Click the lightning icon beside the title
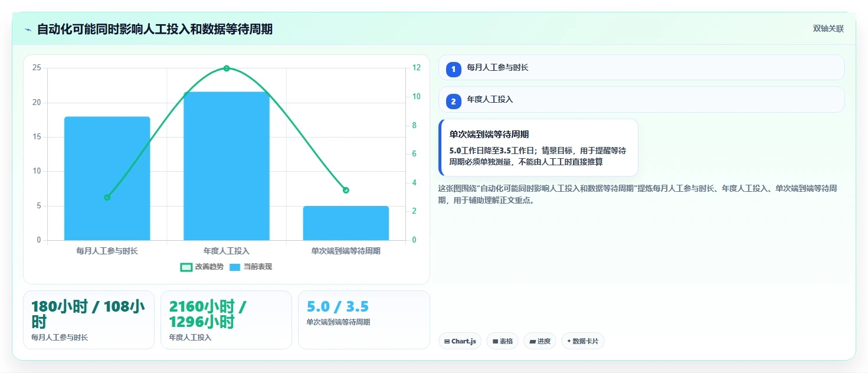 click(28, 30)
